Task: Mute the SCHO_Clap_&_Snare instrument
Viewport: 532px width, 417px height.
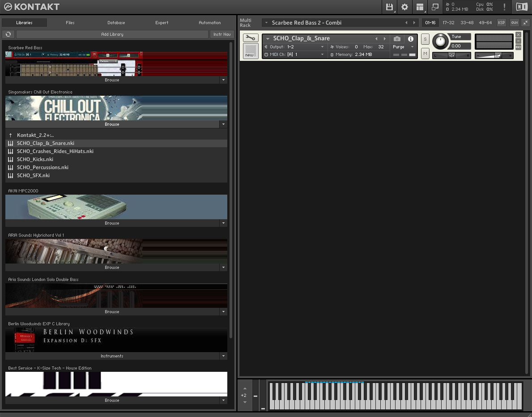Action: pyautogui.click(x=425, y=54)
